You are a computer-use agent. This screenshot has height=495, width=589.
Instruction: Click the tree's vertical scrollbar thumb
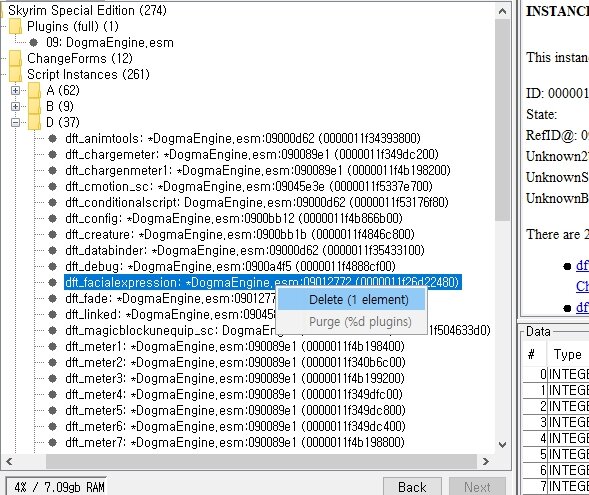502,120
